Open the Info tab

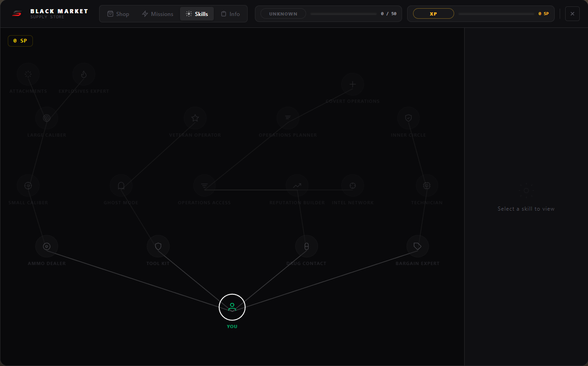coord(230,14)
